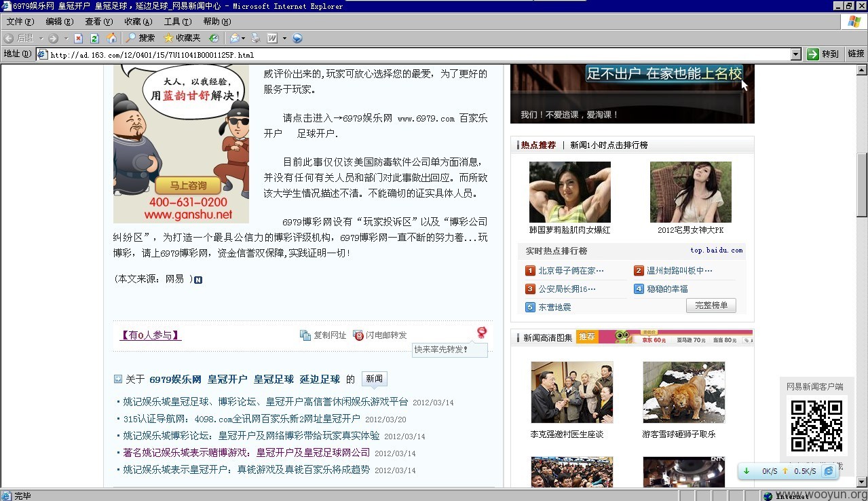Open the 帮助 Help menu
868x501 pixels.
coord(217,22)
